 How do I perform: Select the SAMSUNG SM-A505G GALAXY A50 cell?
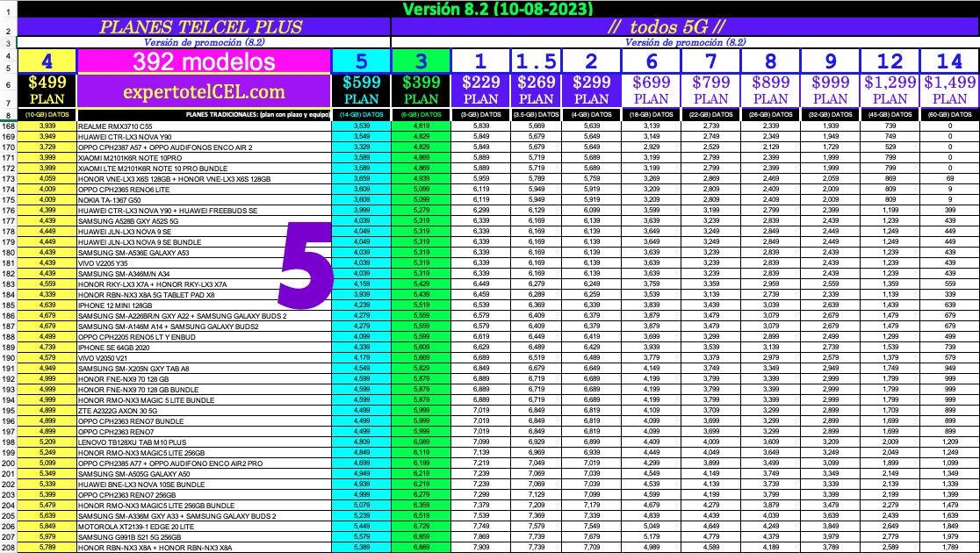[204, 474]
